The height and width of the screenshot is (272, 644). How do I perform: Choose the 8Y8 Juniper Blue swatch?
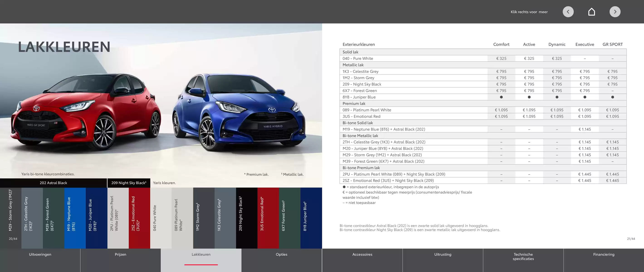coord(311,218)
